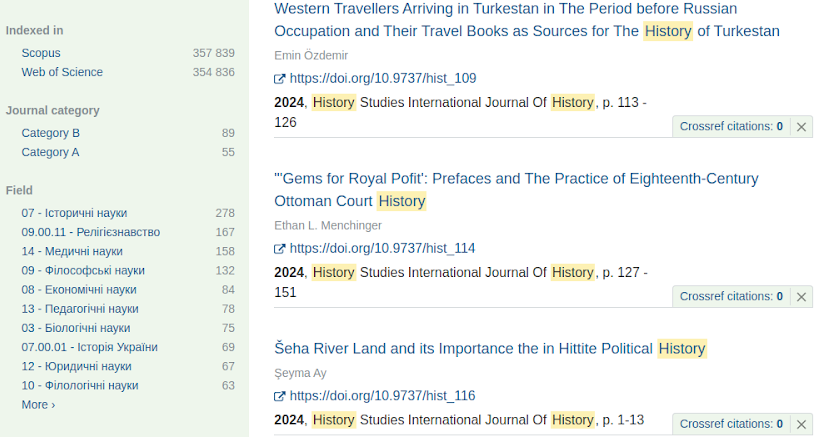Select Category B journal filter

pos(50,133)
